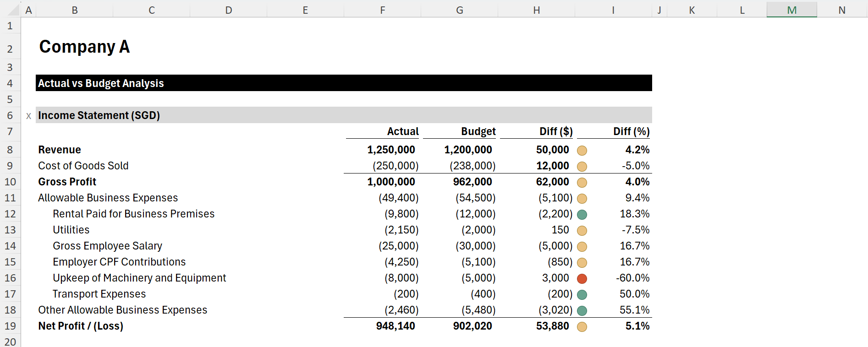
Task: Click the green indicator for Transport Expenses
Action: 582,295
